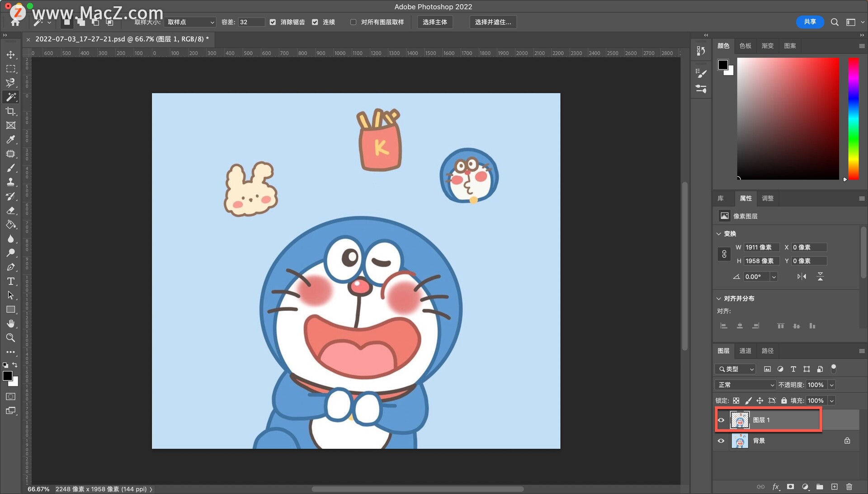This screenshot has width=868, height=494.
Task: Collapse the 对齐并分布 section
Action: (x=719, y=299)
